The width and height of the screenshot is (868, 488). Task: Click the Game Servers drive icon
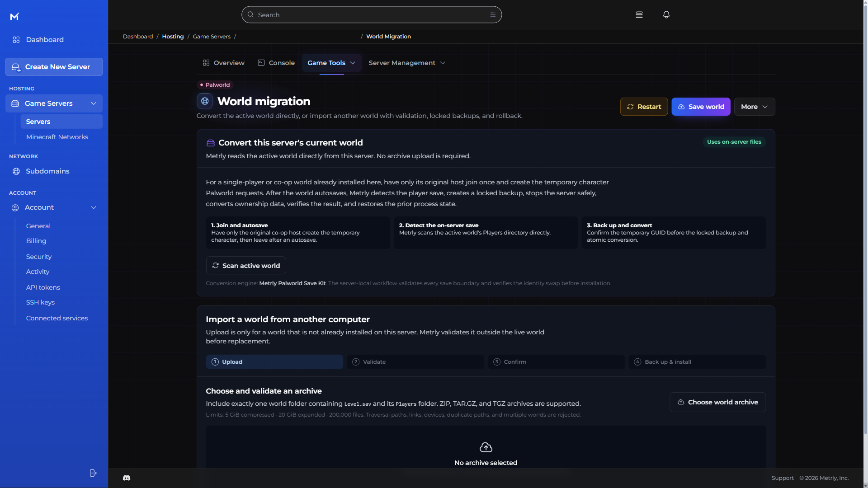point(15,103)
